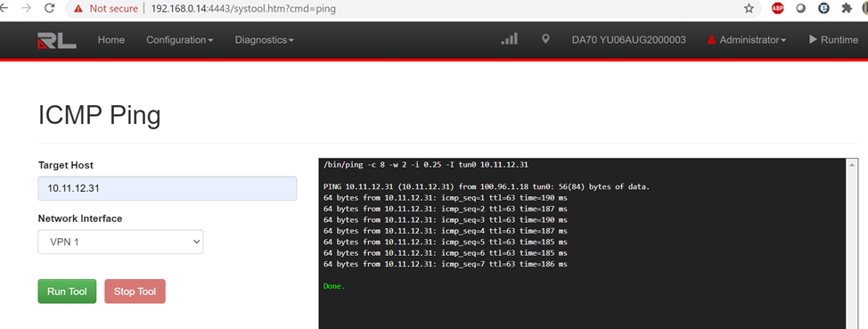
Task: Open the Diagnostics dropdown menu
Action: (264, 40)
